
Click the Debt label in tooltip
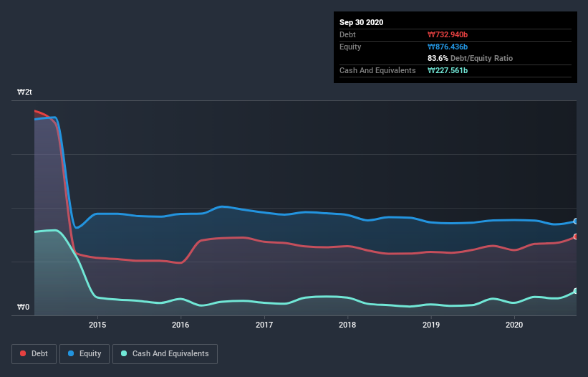coord(347,34)
